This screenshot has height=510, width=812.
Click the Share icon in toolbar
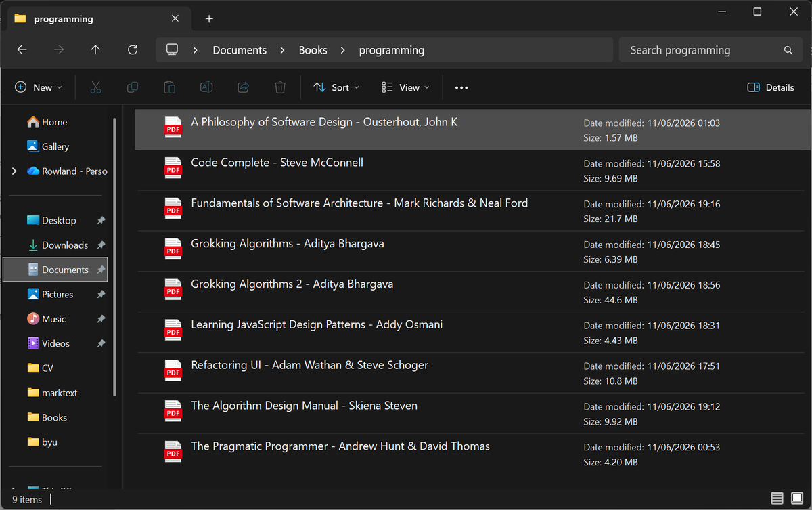(x=243, y=87)
